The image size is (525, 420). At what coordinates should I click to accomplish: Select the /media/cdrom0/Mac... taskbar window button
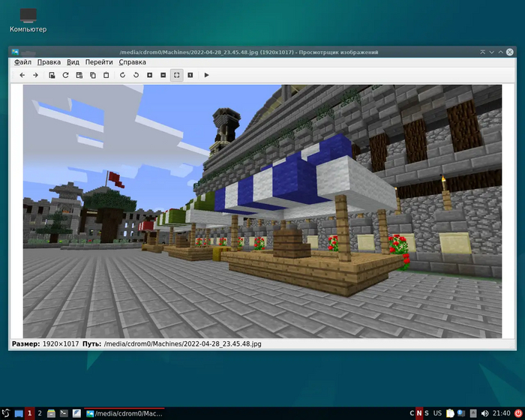pos(124,414)
